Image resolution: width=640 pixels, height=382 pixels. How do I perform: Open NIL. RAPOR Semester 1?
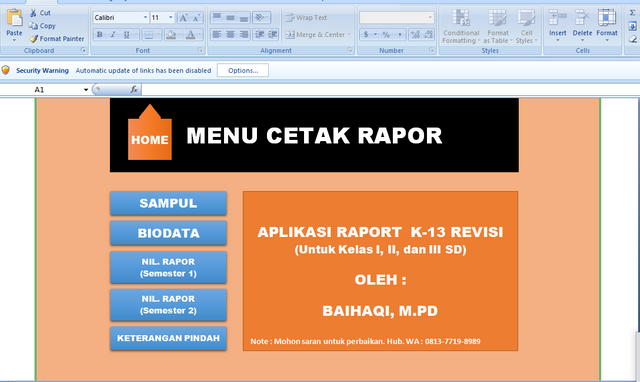point(168,267)
